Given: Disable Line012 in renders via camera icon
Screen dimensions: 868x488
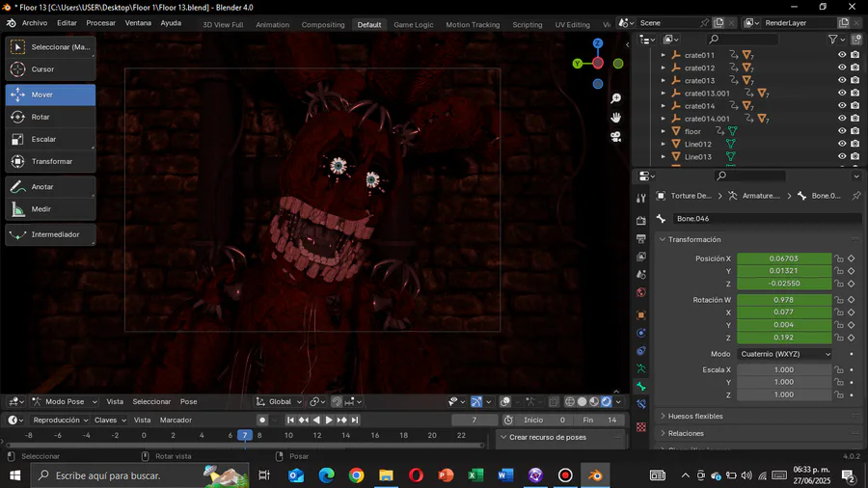Looking at the screenshot, I should (854, 144).
